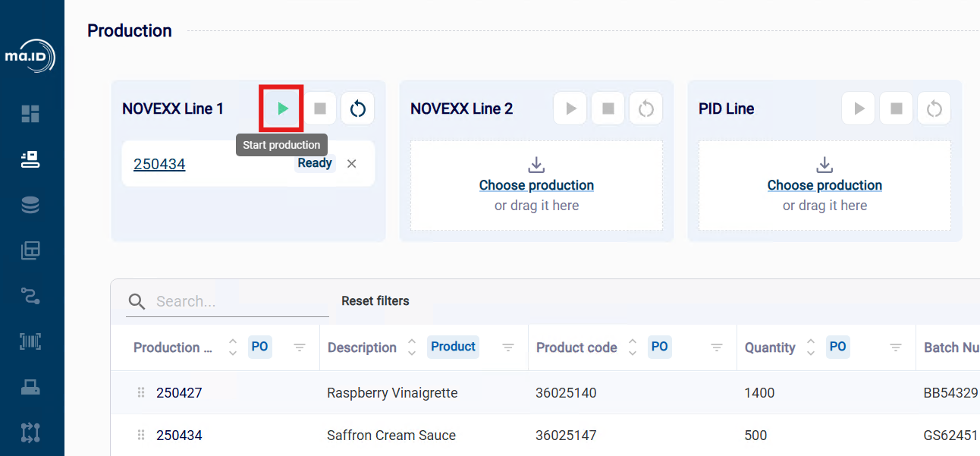This screenshot has height=456, width=980.
Task: Open production 250434 link in Line 1
Action: [x=159, y=164]
